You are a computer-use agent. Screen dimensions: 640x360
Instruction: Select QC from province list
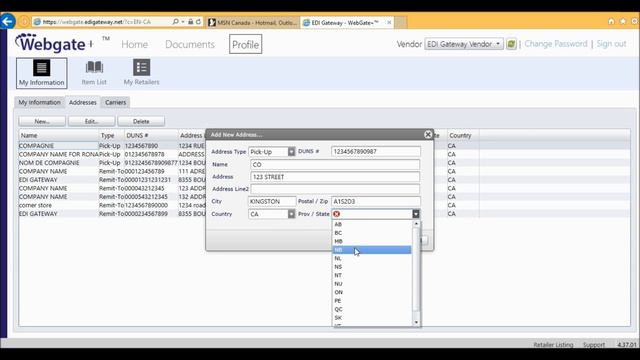(372, 309)
